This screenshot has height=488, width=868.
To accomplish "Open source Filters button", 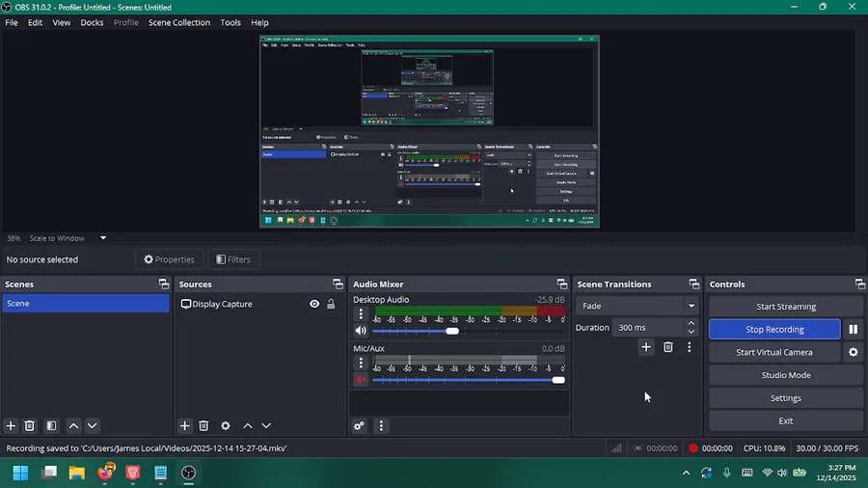I will pos(233,258).
